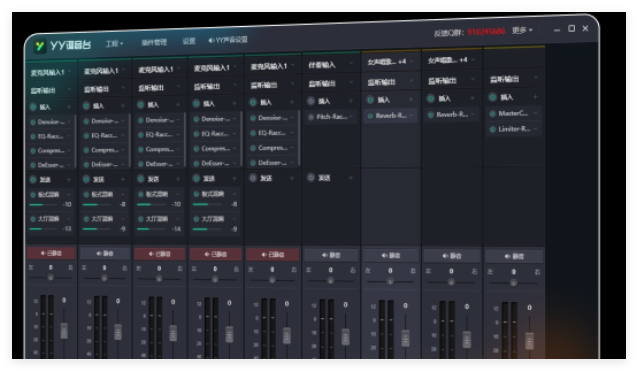Open seventh channel's 女声唱歌 +4 input dropdown
Screen dimensions: 638x371
[390, 62]
